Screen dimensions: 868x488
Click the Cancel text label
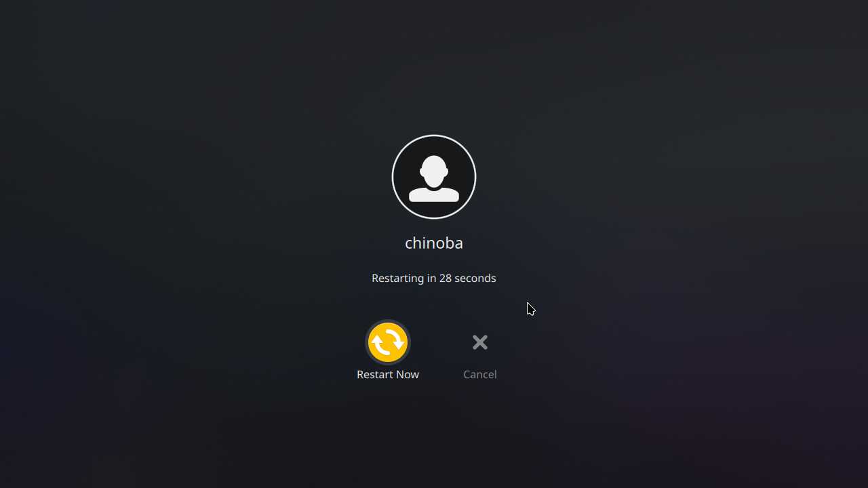(480, 374)
